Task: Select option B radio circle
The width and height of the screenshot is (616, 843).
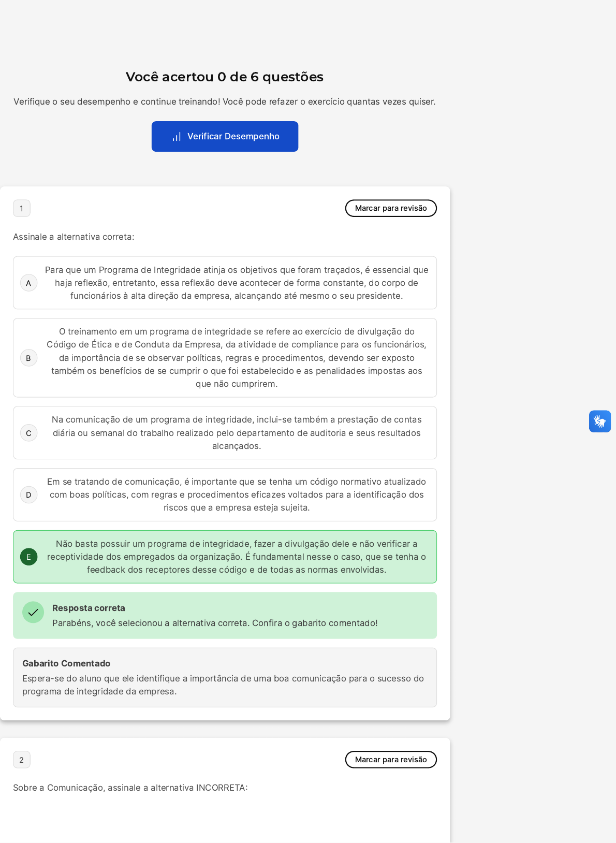Action: coord(28,358)
